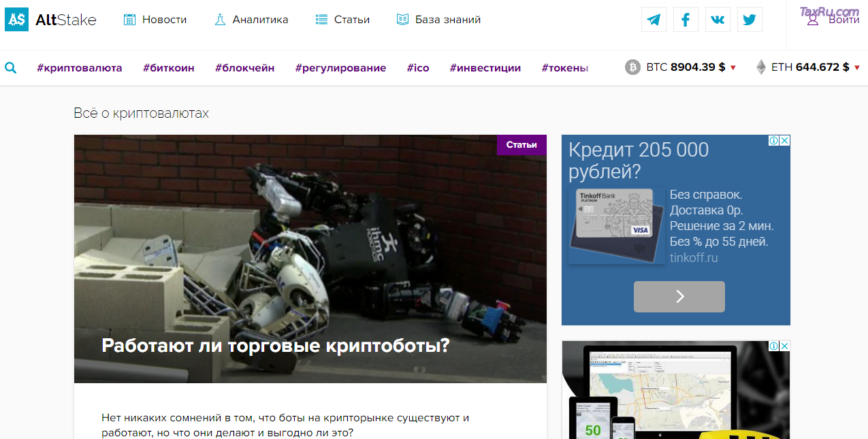Click the Twitter bird icon
Viewport: 868px width, 439px height.
point(749,19)
